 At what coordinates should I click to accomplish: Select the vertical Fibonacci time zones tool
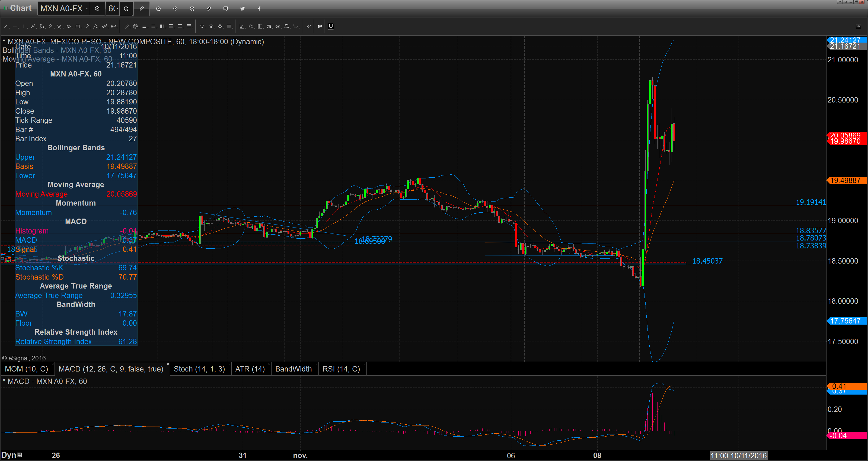pos(162,26)
